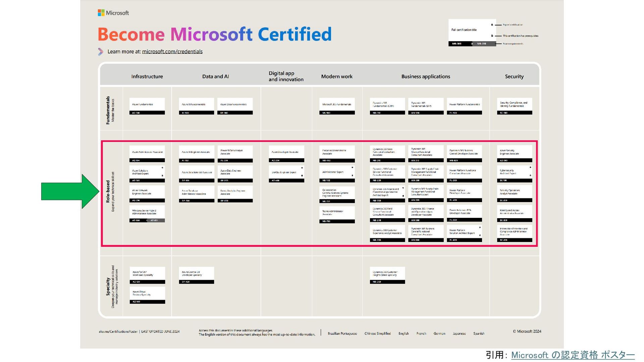Select the English language link
644x362 pixels.
click(x=404, y=334)
